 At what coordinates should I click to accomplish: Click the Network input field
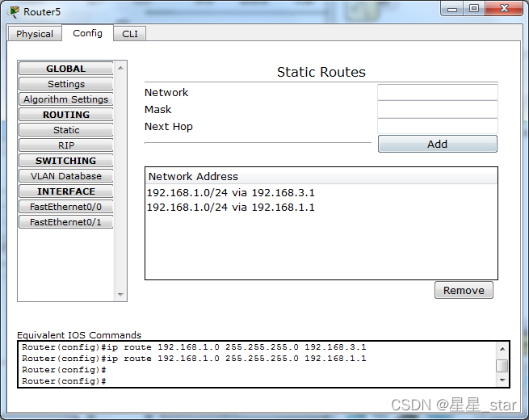click(x=438, y=92)
